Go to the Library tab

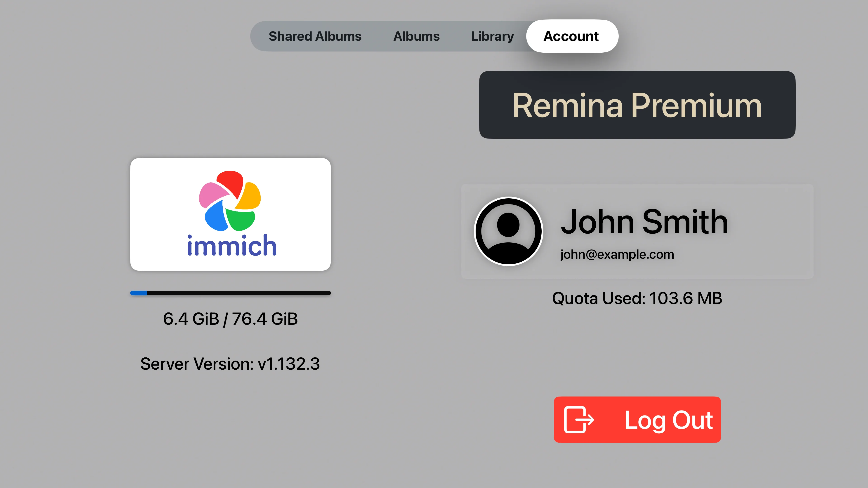(x=492, y=36)
